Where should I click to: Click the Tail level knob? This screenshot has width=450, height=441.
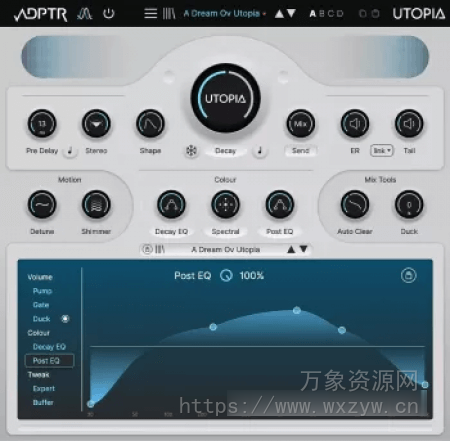tap(409, 124)
